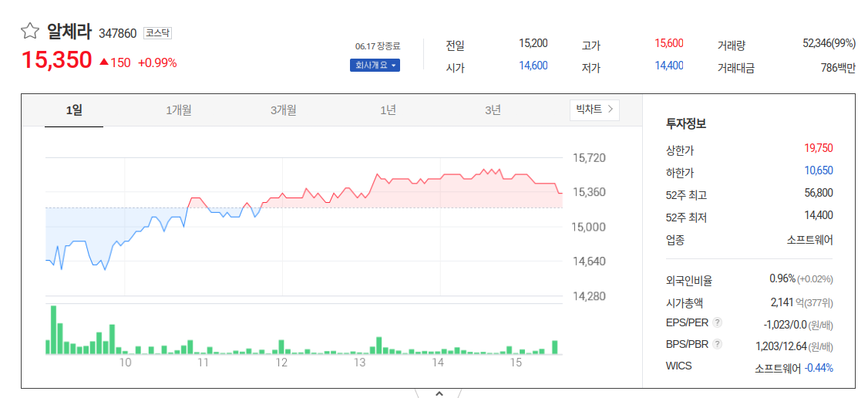Click the 알체라 stock name
This screenshot has width=868, height=398.
pos(69,32)
